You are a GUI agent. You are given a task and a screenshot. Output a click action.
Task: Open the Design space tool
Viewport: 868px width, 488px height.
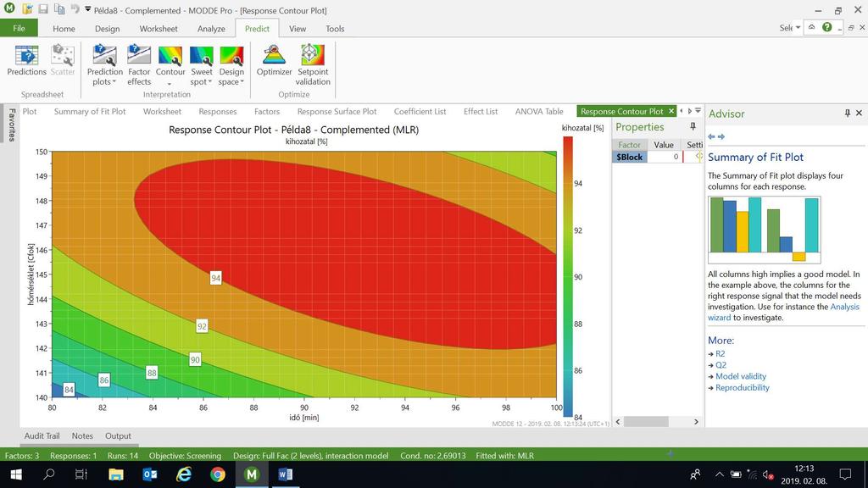click(x=231, y=65)
